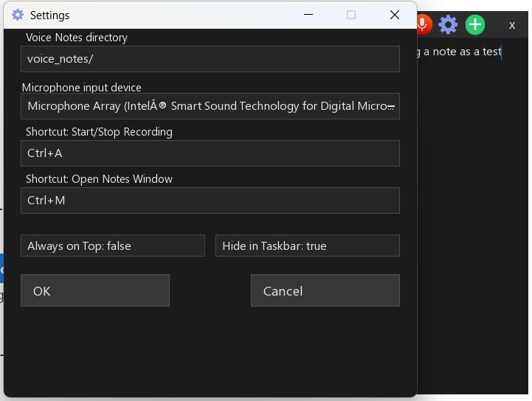Minimize the Settings window

[x=308, y=15]
